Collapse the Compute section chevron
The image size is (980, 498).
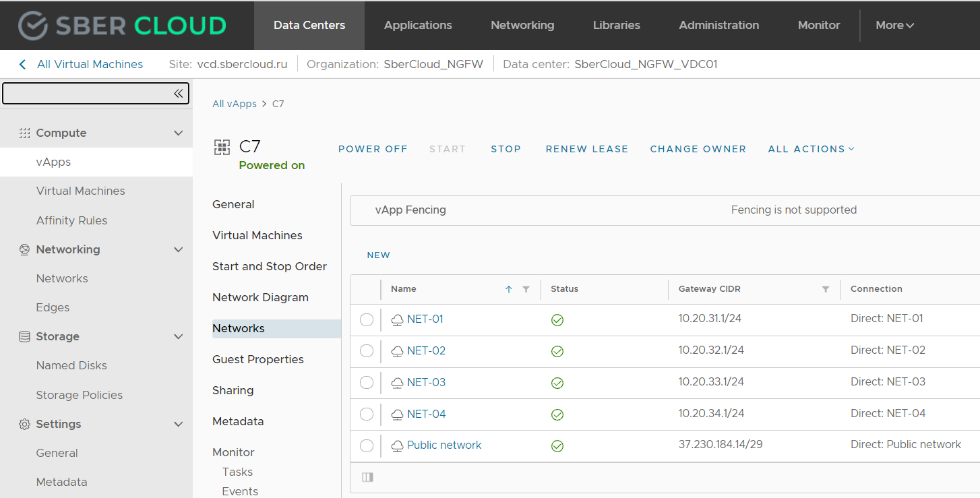tap(179, 133)
